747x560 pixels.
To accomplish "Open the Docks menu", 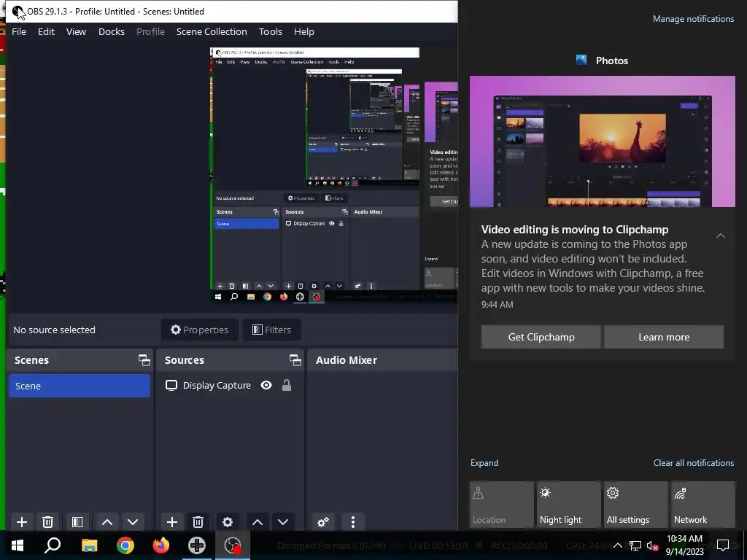I will pos(112,31).
